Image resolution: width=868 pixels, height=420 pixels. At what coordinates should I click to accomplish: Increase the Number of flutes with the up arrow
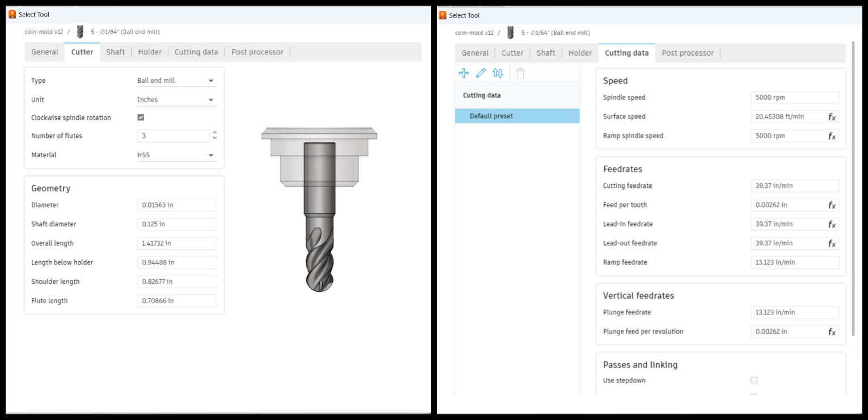pyautogui.click(x=214, y=133)
